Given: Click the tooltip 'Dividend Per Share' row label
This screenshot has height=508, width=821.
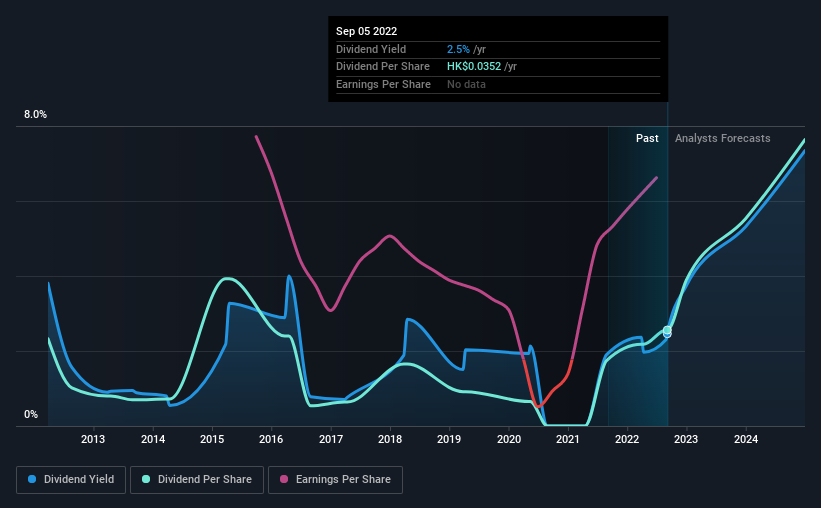Looking at the screenshot, I should point(383,67).
